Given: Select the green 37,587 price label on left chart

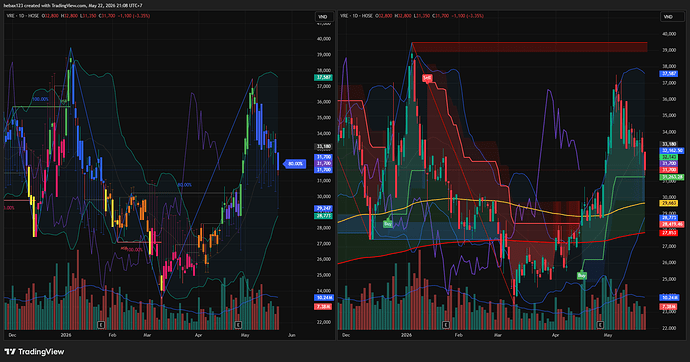Looking at the screenshot, I should [323, 77].
